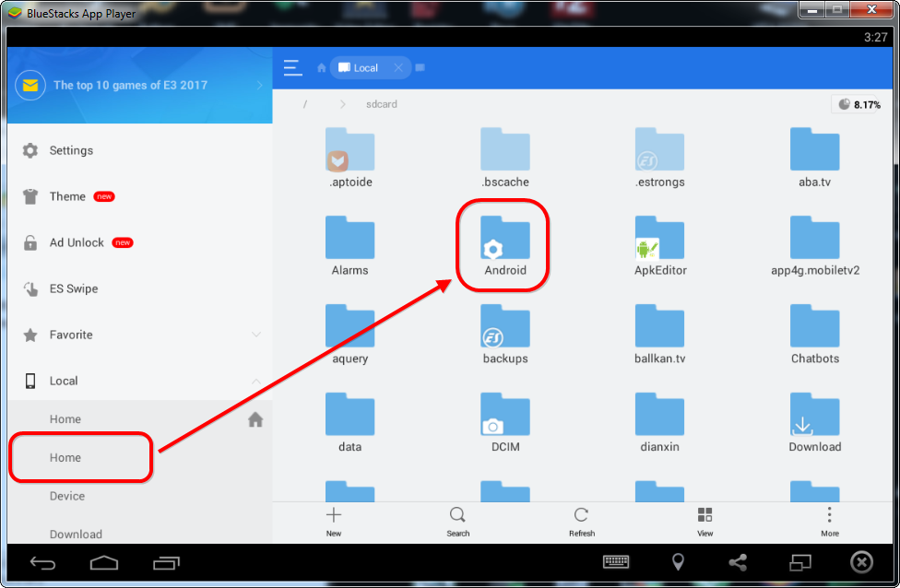
Task: Collapse the Local section
Action: pyautogui.click(x=256, y=381)
